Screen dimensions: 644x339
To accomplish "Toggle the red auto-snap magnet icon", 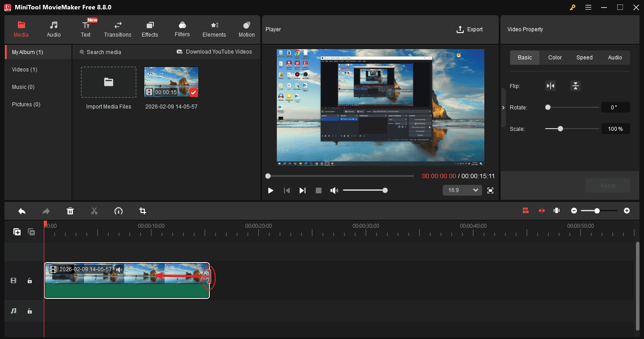I will point(525,210).
